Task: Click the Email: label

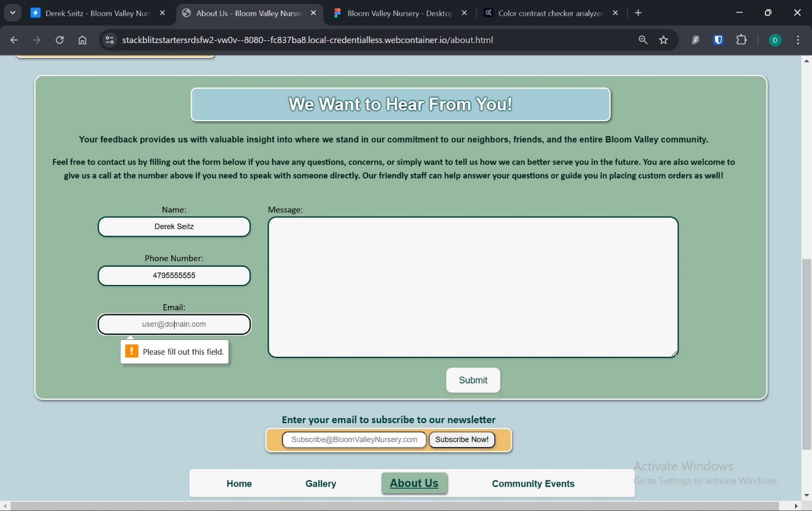Action: 174,307
